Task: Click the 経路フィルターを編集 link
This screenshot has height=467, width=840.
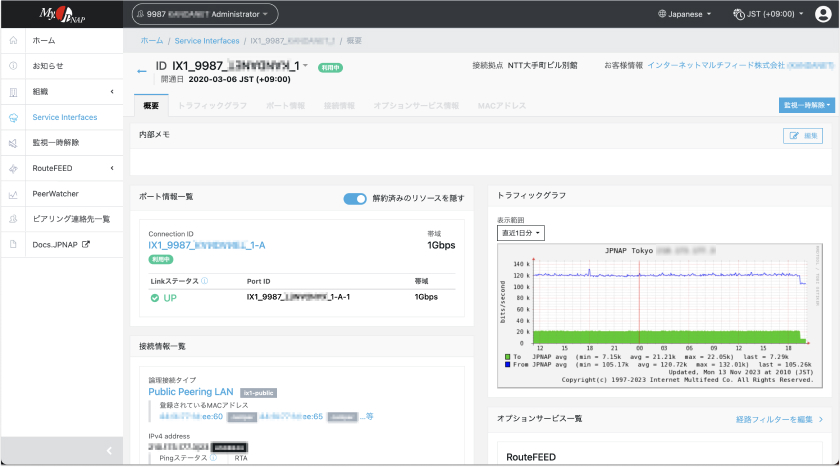Action: pos(773,419)
